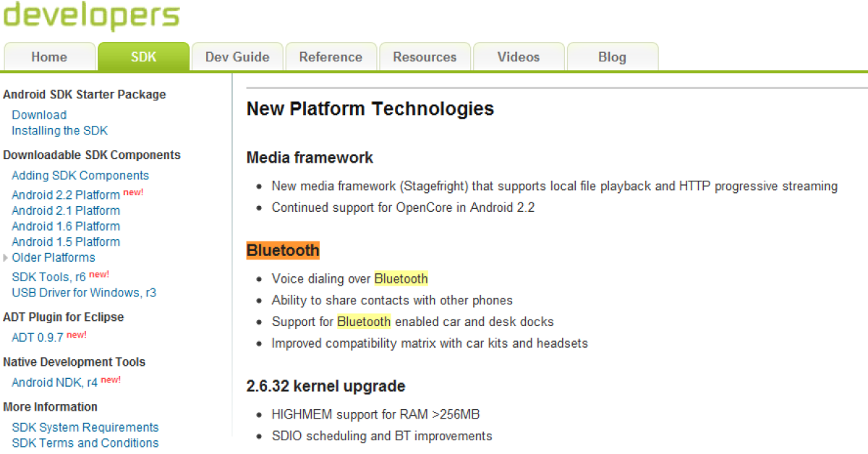
Task: Open the Android NDK, r4 link
Action: (x=54, y=382)
